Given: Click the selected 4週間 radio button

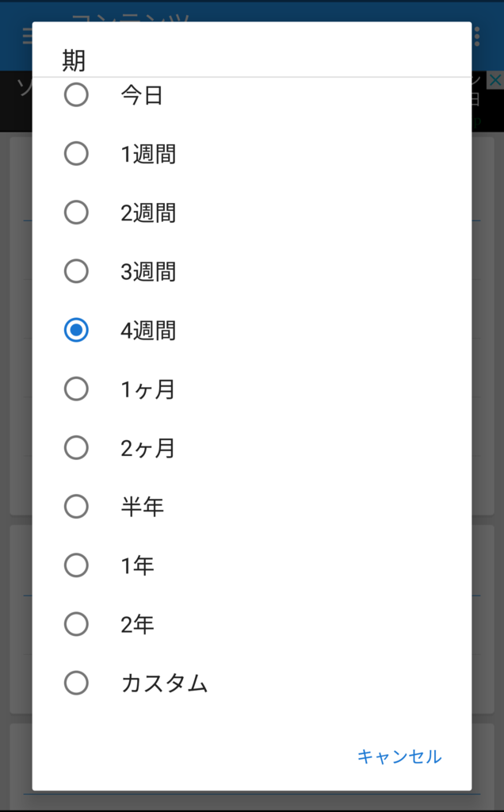Looking at the screenshot, I should tap(77, 330).
